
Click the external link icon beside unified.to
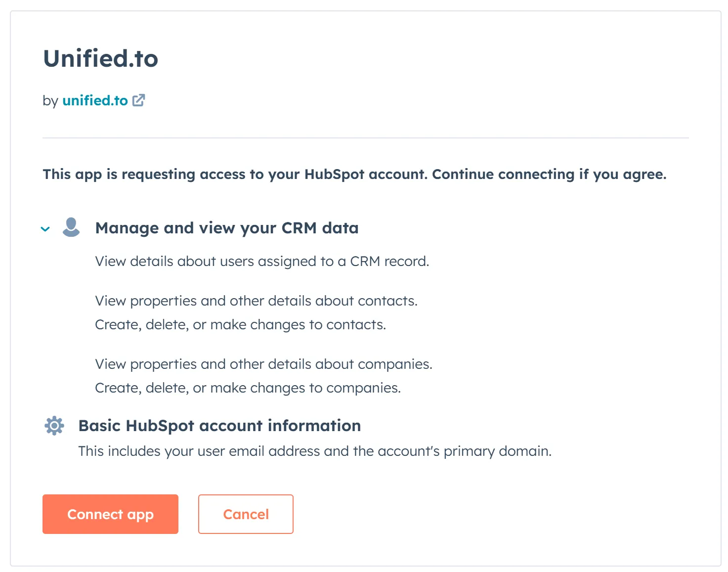[x=139, y=100]
